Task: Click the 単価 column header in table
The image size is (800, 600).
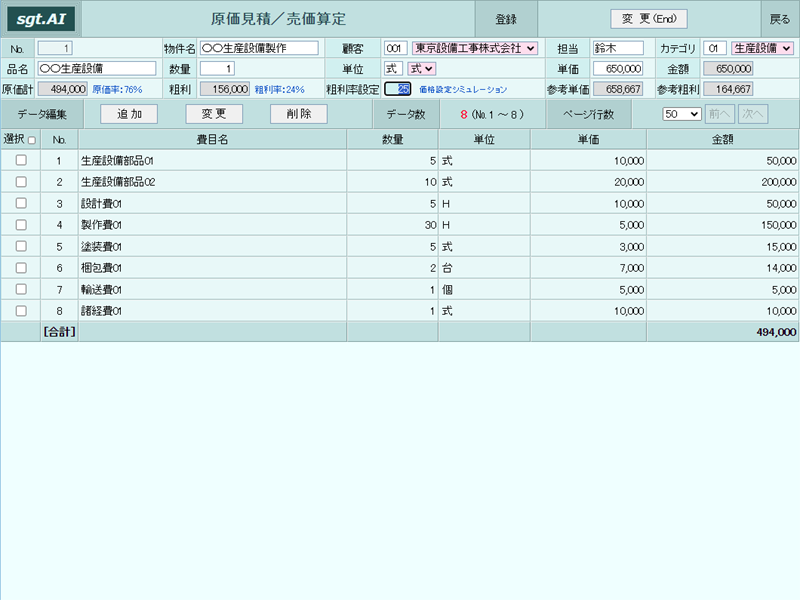Action: click(x=588, y=139)
